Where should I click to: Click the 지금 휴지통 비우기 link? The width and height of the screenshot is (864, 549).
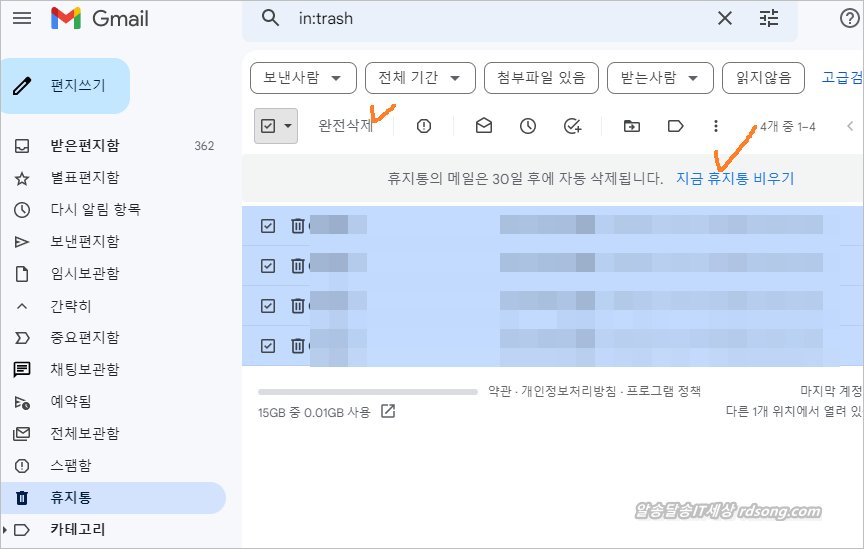click(x=735, y=179)
